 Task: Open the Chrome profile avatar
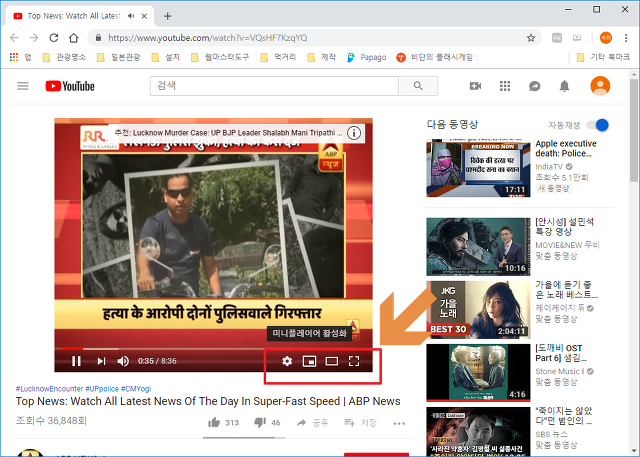606,38
